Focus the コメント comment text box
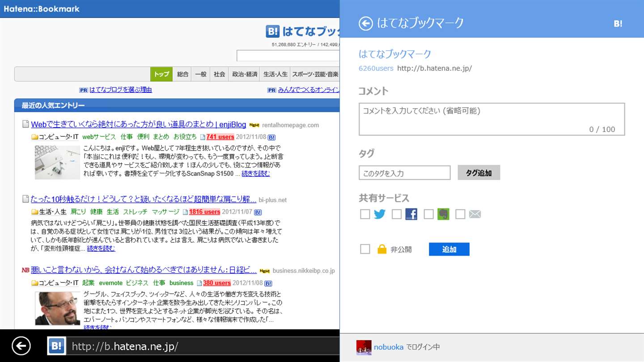This screenshot has height=362, width=644. click(x=491, y=119)
